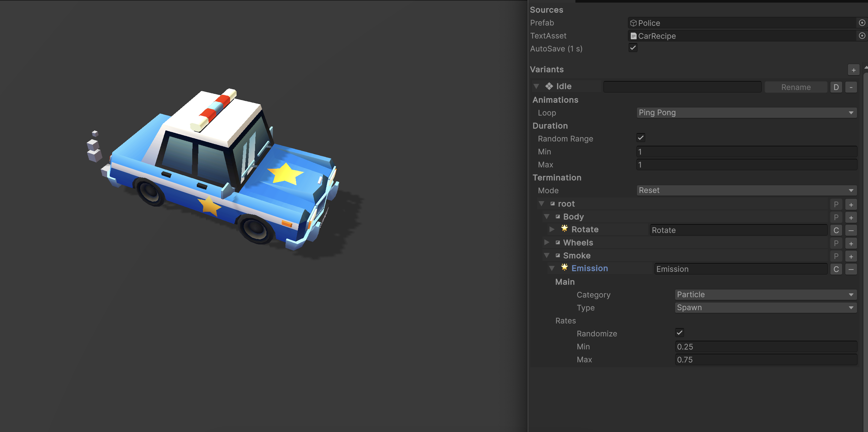
Task: Toggle the AutoSave checkbox
Action: point(633,48)
